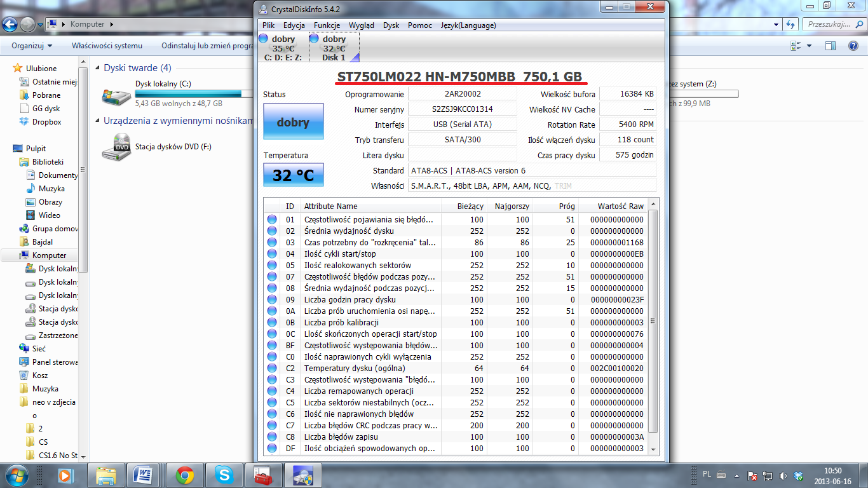Open Skype from the taskbar

point(224,475)
